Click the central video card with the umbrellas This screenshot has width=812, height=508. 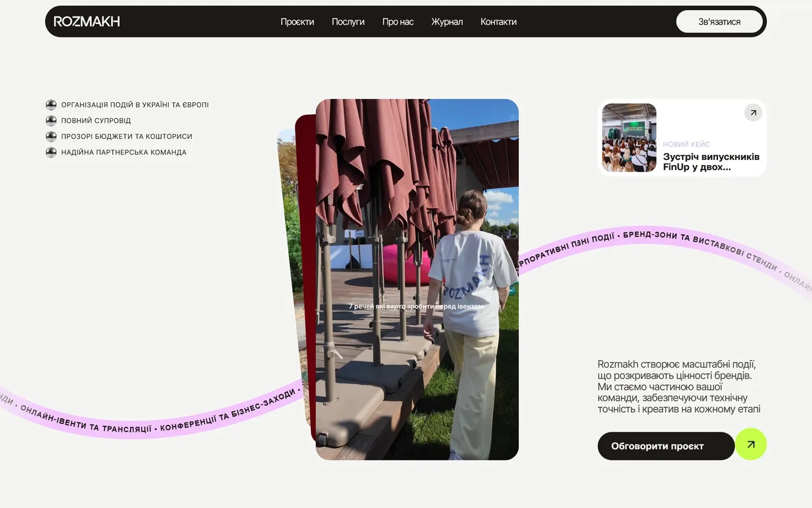point(417,279)
